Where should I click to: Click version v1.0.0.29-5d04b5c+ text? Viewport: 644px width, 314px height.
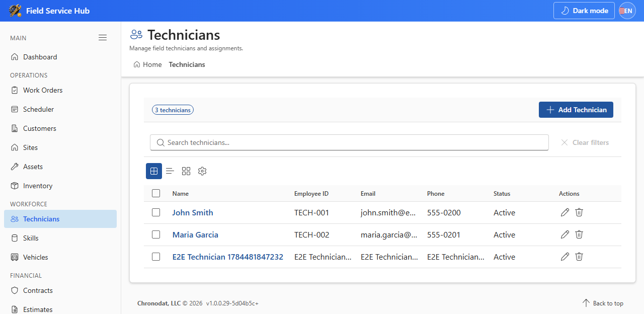232,303
